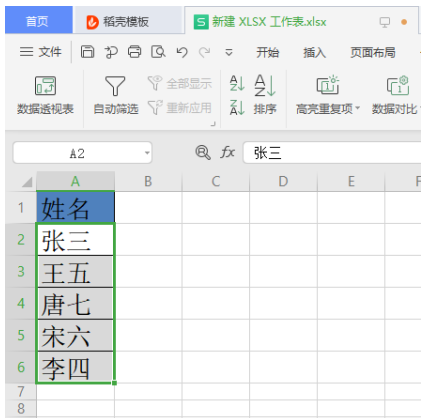The image size is (425, 418).
Task: Click the Print icon in quick toolbar
Action: 134,52
